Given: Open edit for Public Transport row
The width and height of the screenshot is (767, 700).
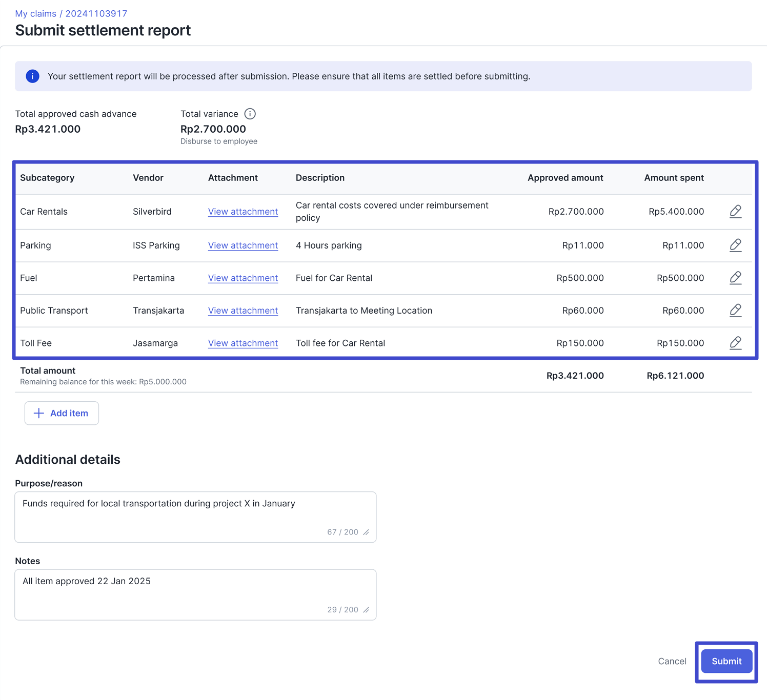Looking at the screenshot, I should pos(735,311).
